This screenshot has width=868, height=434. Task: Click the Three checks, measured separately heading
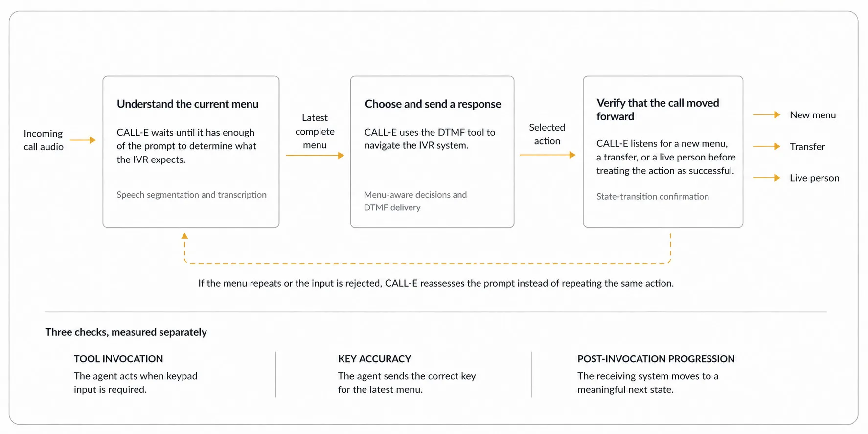click(126, 332)
